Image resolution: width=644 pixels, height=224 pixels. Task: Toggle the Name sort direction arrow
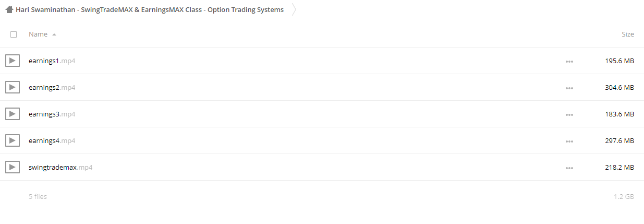[x=54, y=34]
